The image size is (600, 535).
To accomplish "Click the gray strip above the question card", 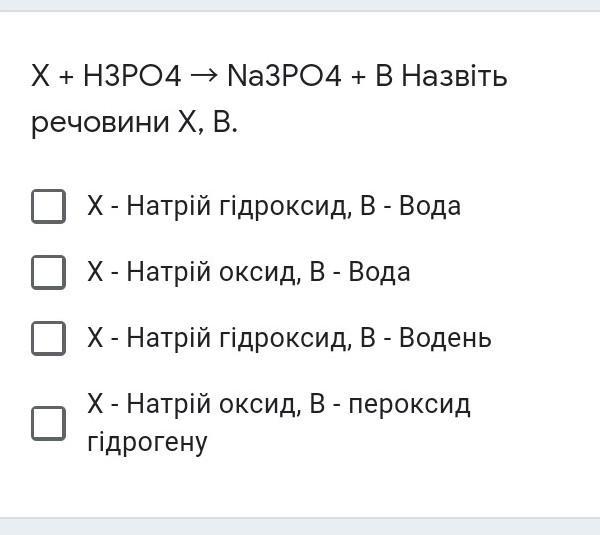I will click(300, 5).
